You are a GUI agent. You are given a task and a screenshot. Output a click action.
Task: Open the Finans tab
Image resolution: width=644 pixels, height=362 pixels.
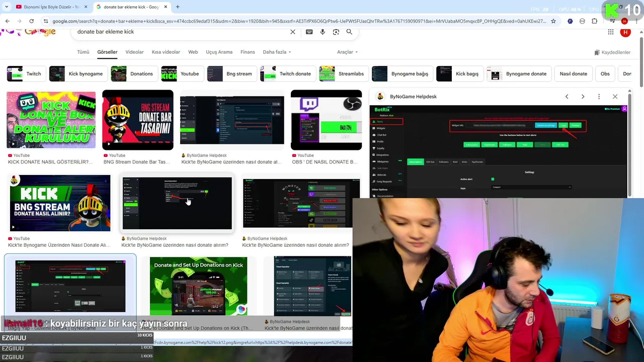point(248,52)
